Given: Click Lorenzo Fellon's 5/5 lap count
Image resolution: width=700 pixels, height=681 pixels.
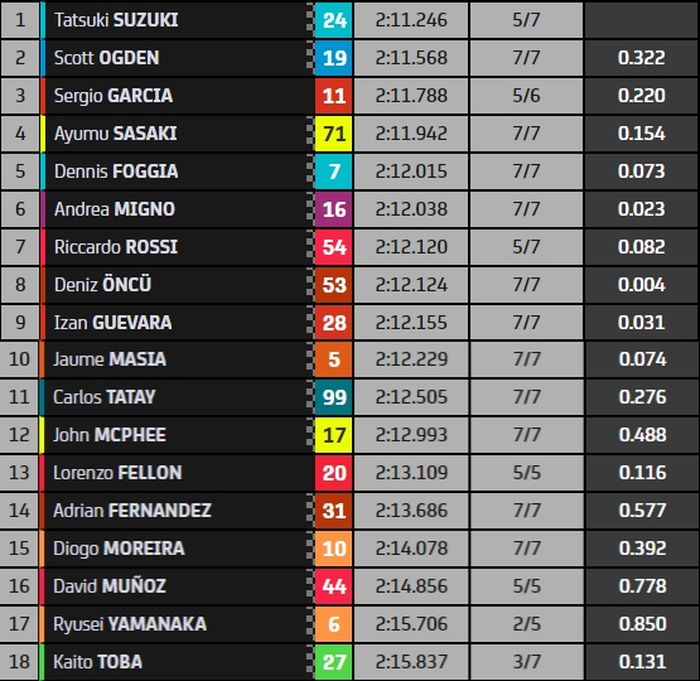Looking at the screenshot, I should pyautogui.click(x=526, y=473).
